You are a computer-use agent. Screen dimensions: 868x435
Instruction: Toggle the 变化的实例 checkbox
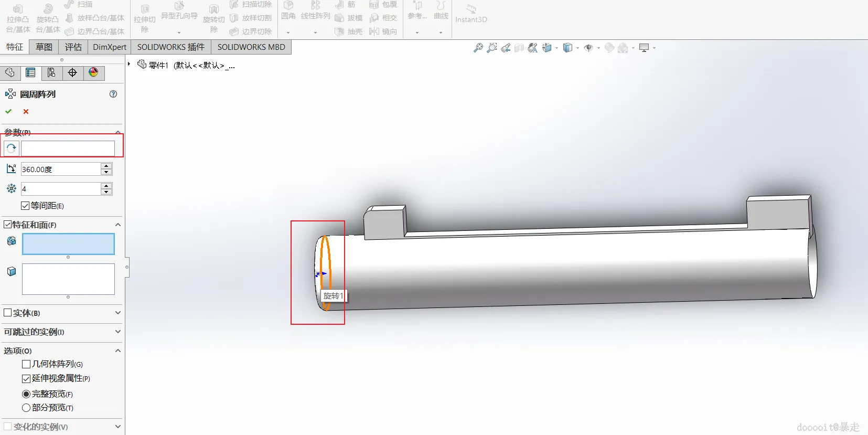coord(8,427)
